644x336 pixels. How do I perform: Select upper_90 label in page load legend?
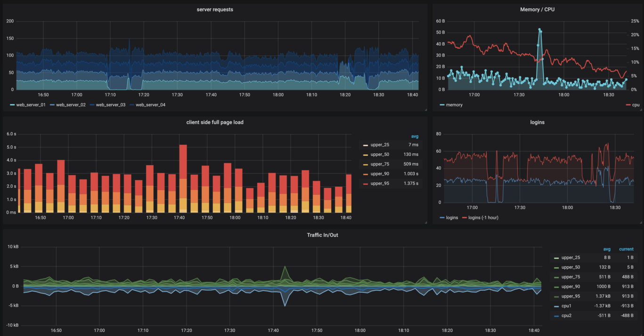pos(380,174)
